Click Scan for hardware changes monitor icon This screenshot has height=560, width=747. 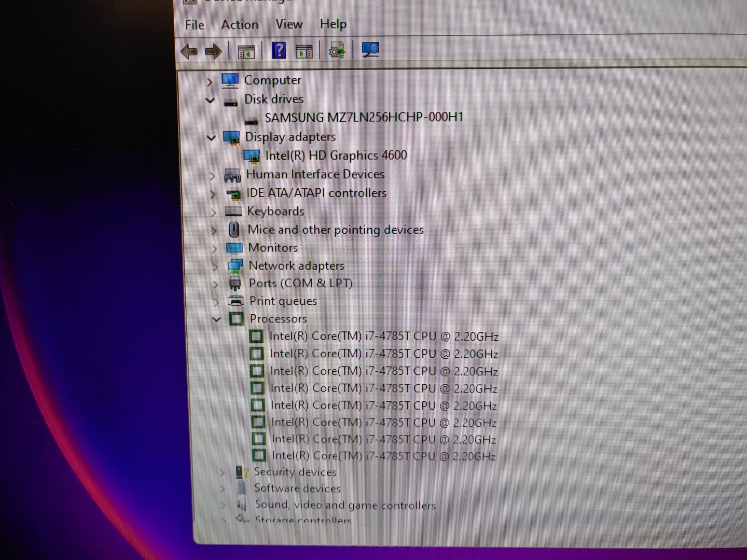(x=370, y=50)
